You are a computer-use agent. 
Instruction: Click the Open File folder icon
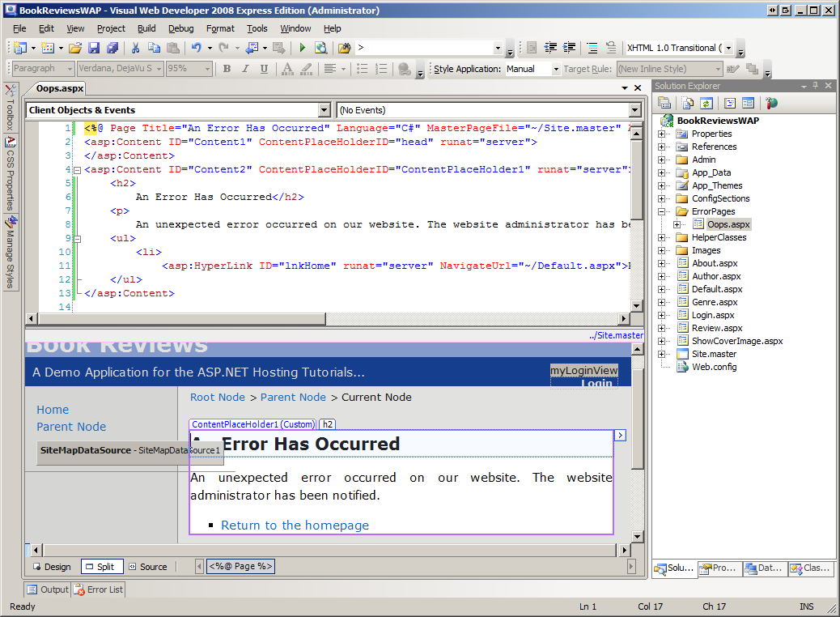pos(74,48)
